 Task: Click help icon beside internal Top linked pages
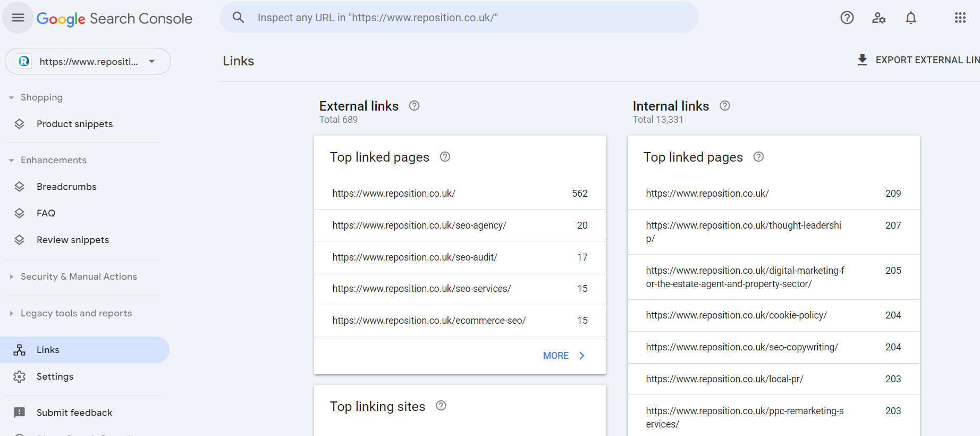pyautogui.click(x=759, y=157)
